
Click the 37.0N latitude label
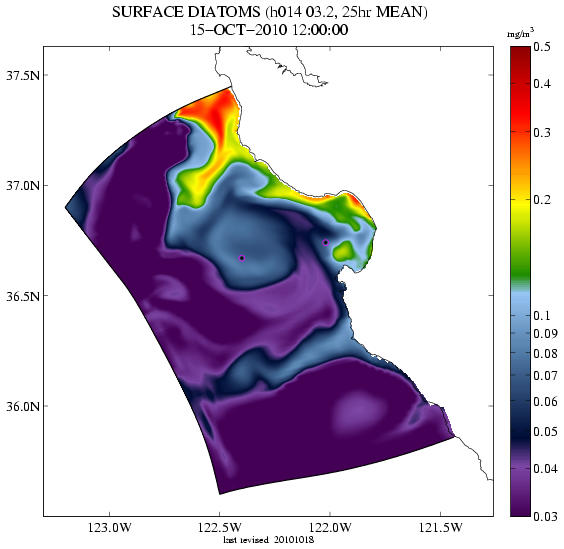point(23,186)
